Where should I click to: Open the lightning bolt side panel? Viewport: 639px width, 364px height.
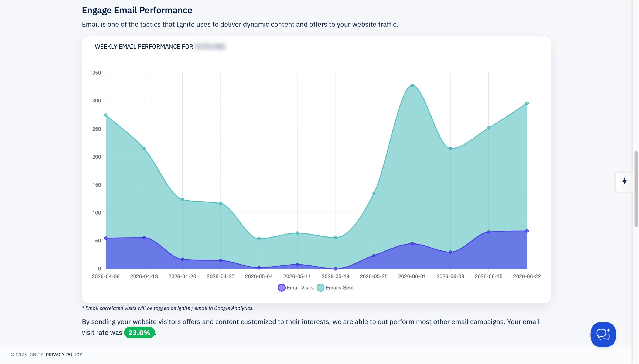point(624,181)
